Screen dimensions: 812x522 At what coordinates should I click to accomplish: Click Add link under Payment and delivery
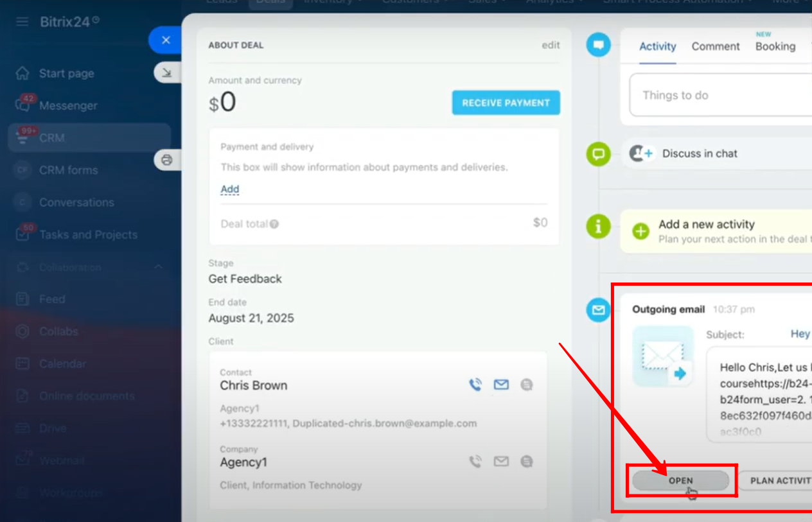pos(230,189)
